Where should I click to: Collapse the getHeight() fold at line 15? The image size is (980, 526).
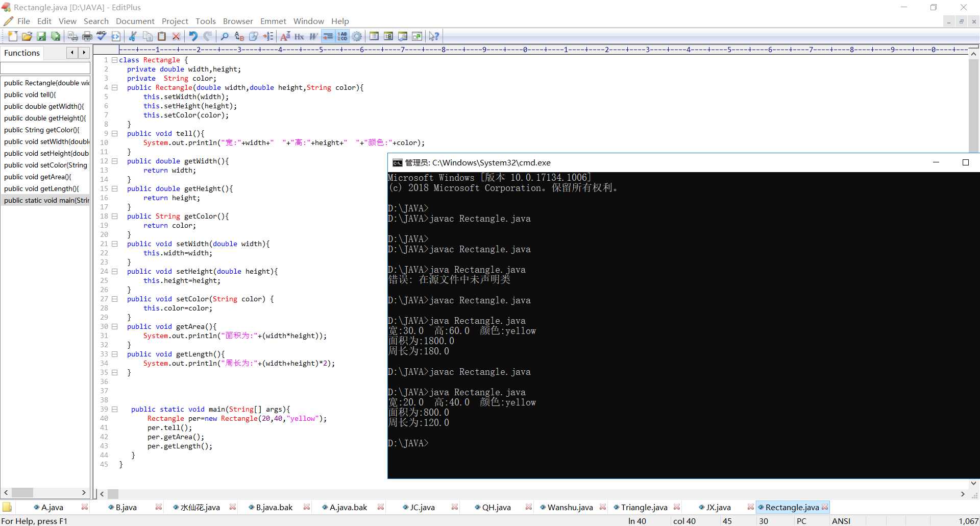(x=115, y=189)
